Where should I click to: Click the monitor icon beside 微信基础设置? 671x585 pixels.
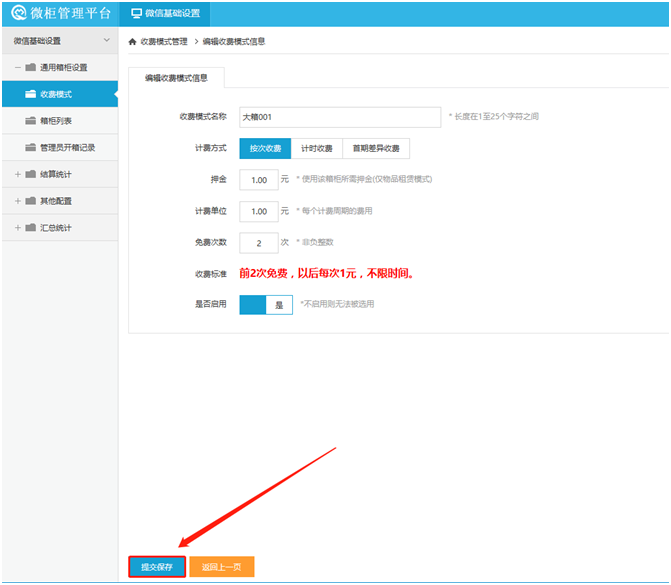tap(136, 14)
